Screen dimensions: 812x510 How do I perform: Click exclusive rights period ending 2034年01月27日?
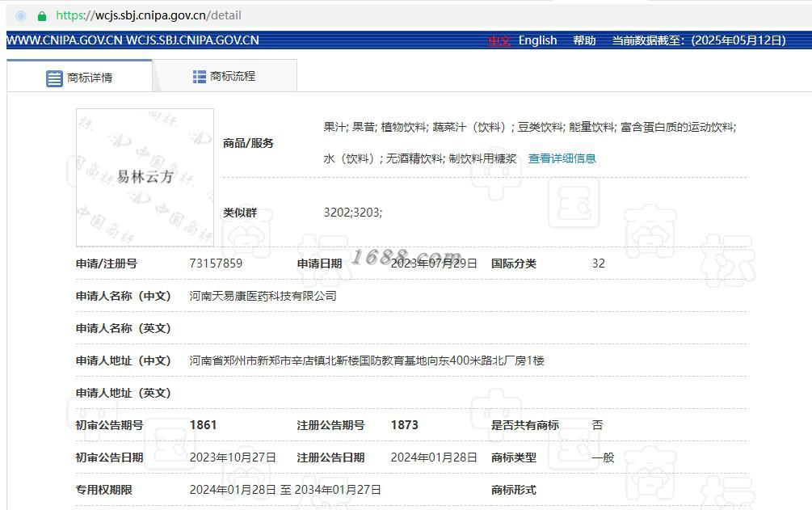[285, 490]
